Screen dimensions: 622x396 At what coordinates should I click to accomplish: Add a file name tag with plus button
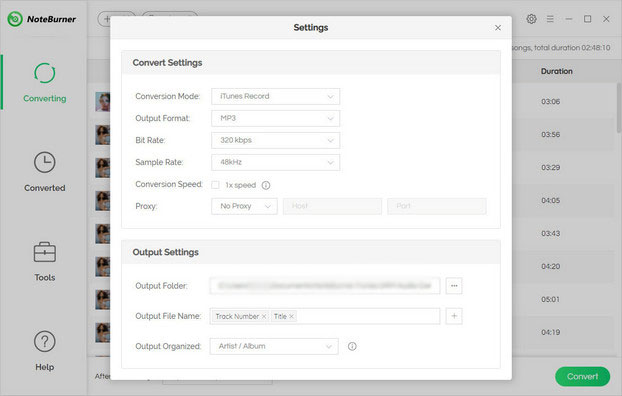pyautogui.click(x=454, y=316)
